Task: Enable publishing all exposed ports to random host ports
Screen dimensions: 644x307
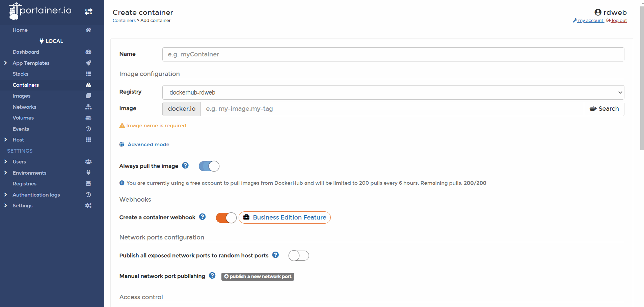Action: [x=298, y=256]
